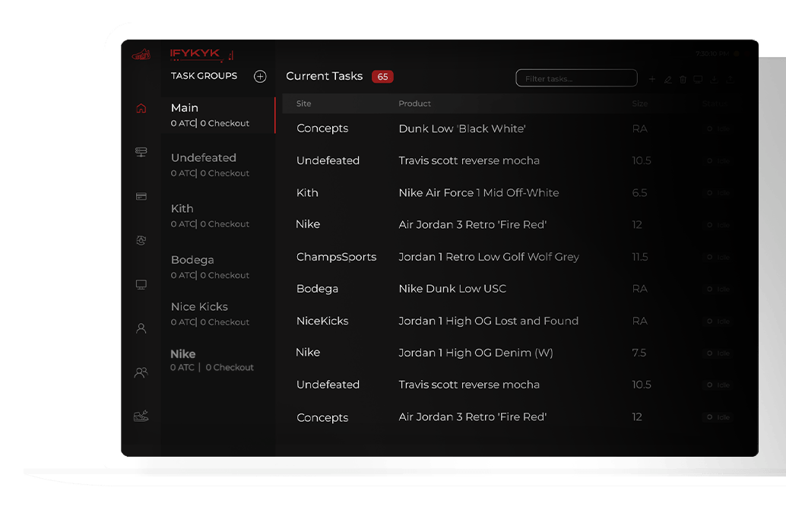Open the credit card billing icon
Image resolution: width=786 pixels, height=532 pixels.
(x=141, y=196)
